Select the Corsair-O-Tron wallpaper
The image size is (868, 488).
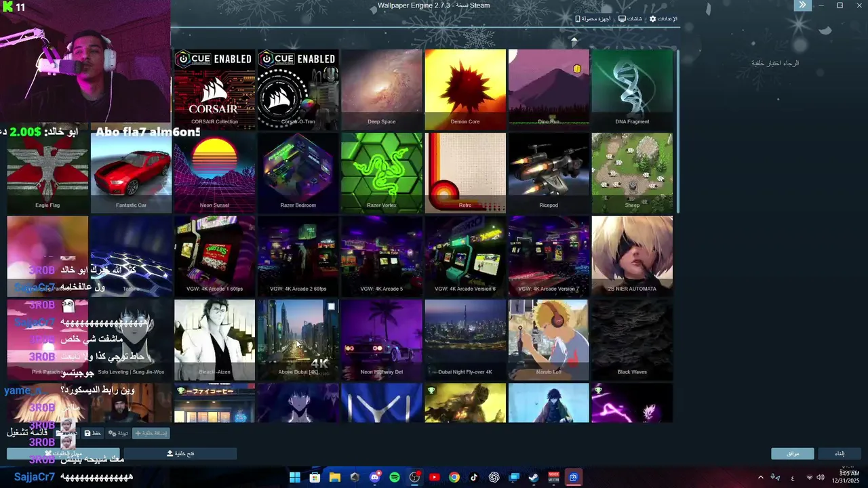[x=298, y=89]
